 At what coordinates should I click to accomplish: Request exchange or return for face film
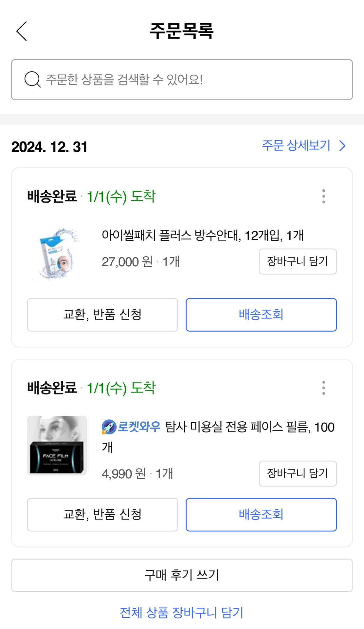pyautogui.click(x=102, y=514)
